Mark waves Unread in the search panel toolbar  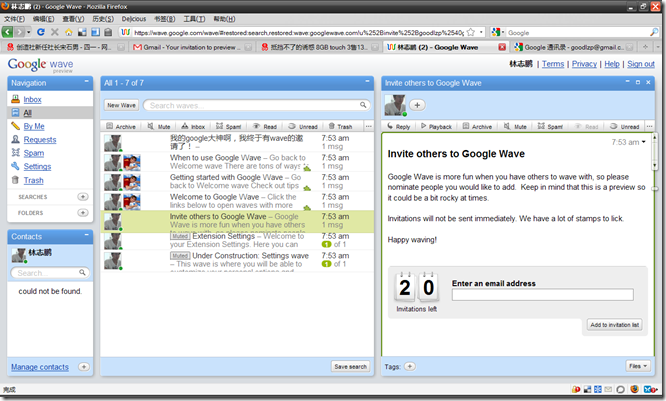302,127
